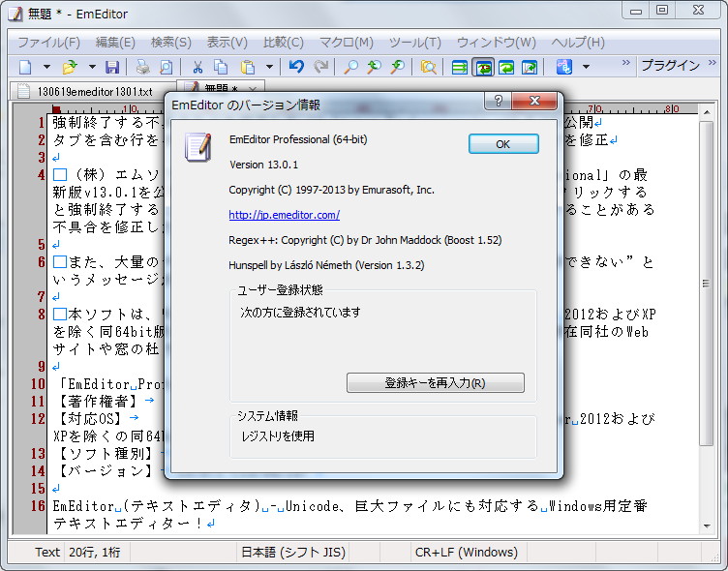Click Text configuration in status bar
The width and height of the screenshot is (728, 571).
tap(47, 552)
